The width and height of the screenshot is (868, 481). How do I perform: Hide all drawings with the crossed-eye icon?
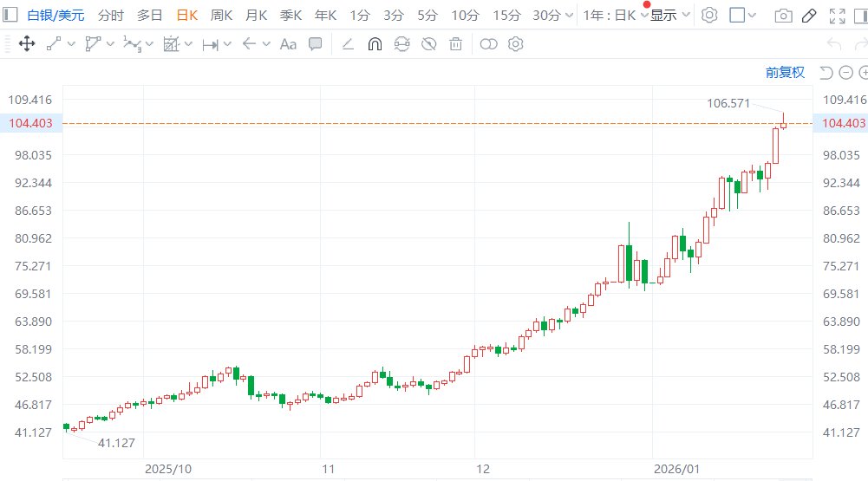point(429,44)
